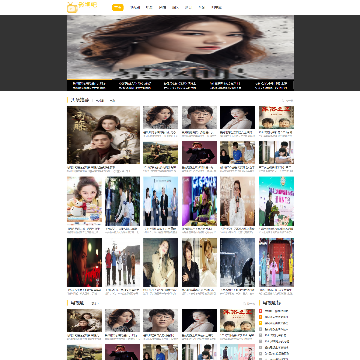Screen dimensions: 360x360
Task: Open poster of group standing in snow
Action: click(122, 262)
